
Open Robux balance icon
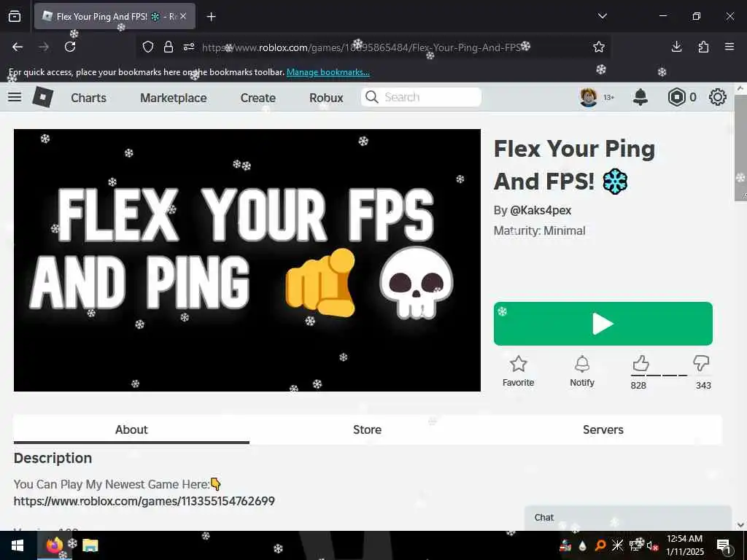click(x=676, y=97)
